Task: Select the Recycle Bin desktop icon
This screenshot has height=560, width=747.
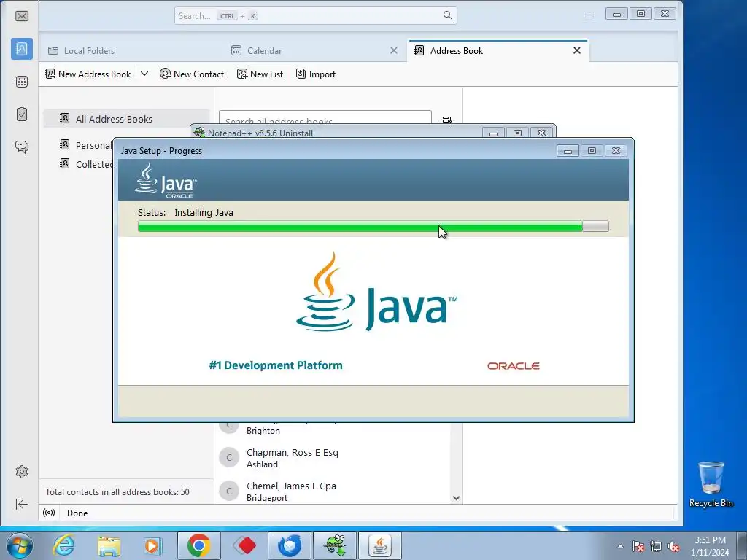Action: (711, 484)
